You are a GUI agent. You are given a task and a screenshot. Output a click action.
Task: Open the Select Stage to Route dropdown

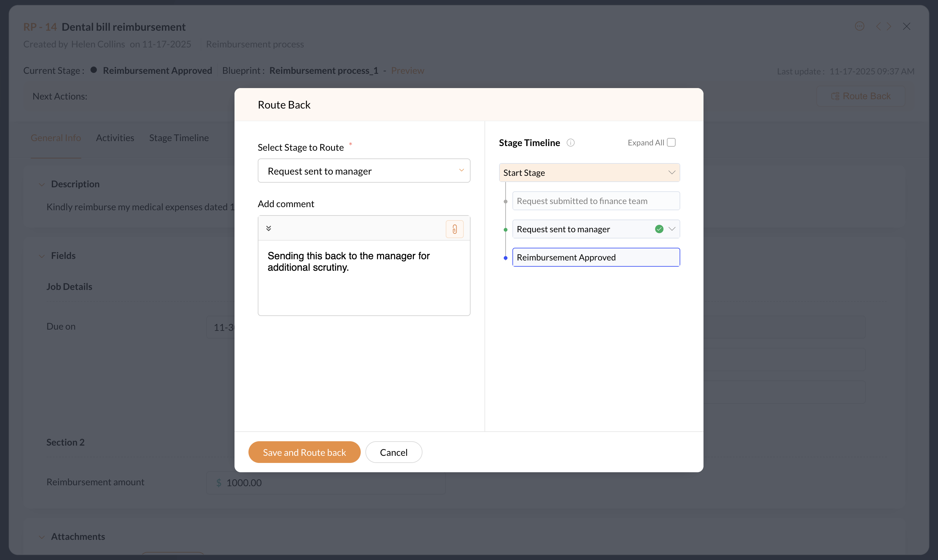(364, 171)
